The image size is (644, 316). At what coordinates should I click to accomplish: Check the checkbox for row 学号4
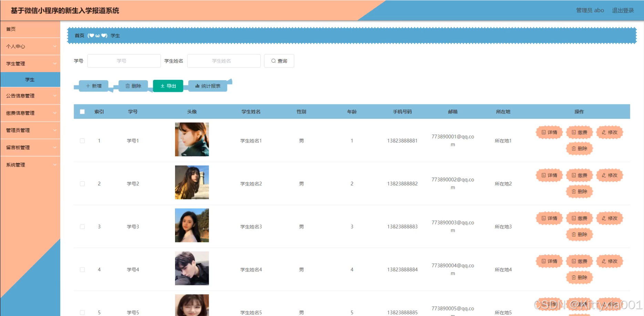(82, 270)
